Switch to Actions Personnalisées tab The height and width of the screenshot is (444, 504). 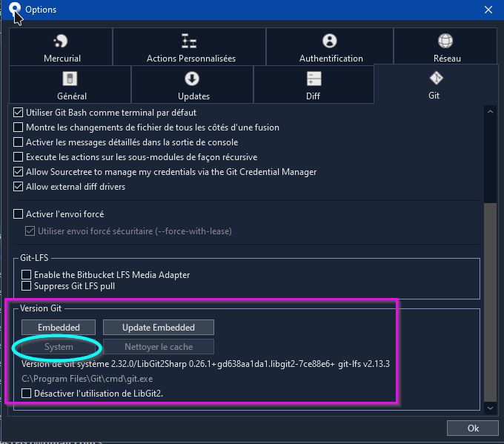point(189,47)
